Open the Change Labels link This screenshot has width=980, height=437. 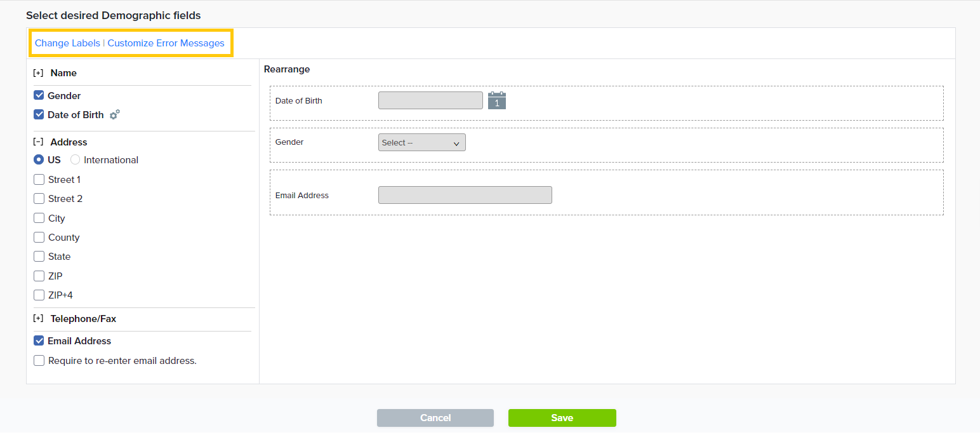[67, 43]
